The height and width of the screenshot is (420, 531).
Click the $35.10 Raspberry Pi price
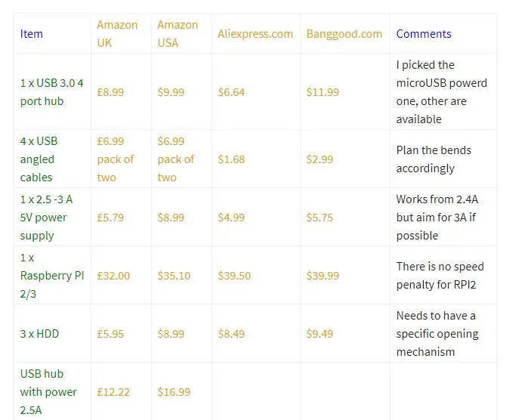pos(174,276)
